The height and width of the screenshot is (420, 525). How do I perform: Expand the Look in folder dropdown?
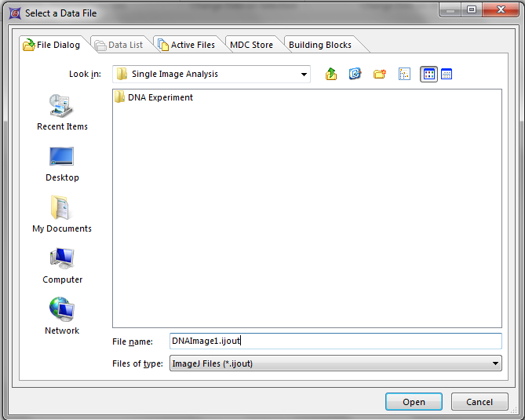[x=304, y=75]
